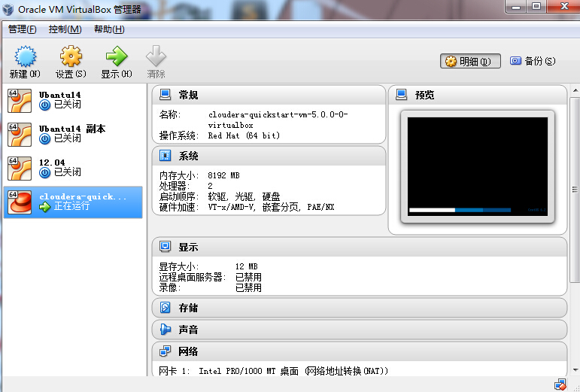The image size is (580, 392).
Task: Click the VM name cloudera-quickstart-vm-5.0.0-0-virtualbox
Action: coord(278,120)
